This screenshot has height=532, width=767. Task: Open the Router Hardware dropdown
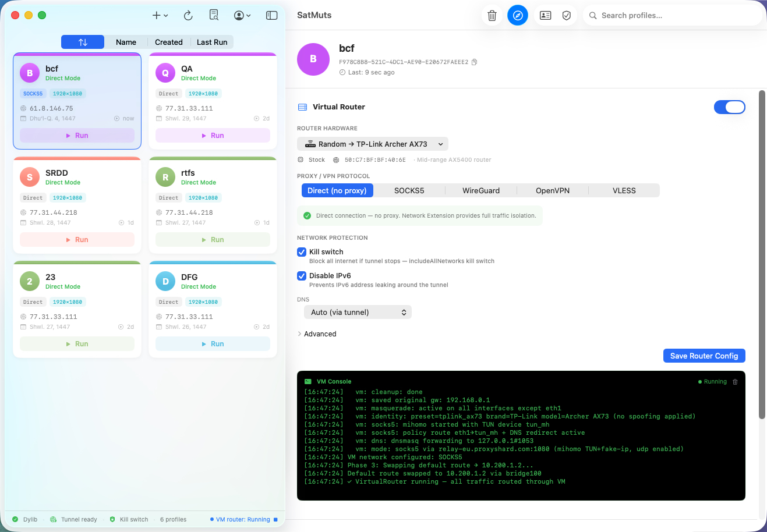[372, 144]
